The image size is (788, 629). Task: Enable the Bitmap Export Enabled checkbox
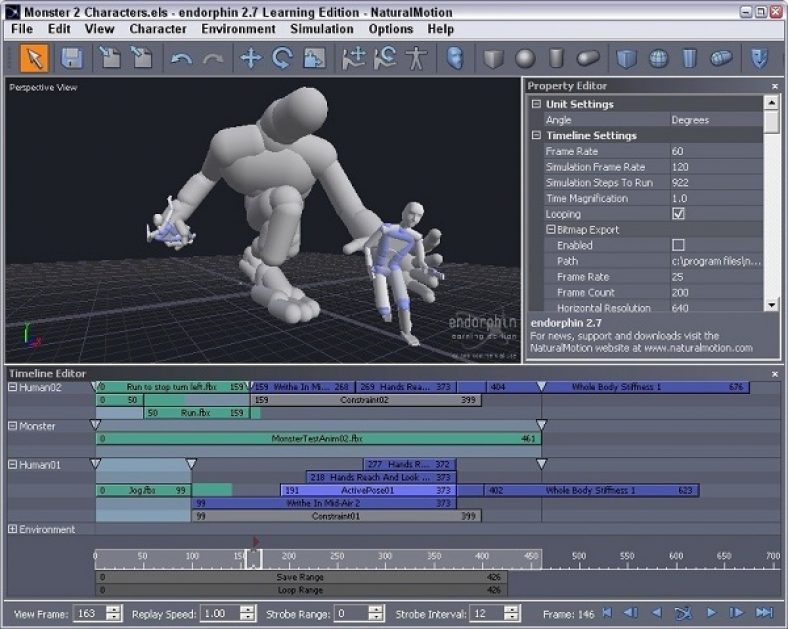click(678, 245)
